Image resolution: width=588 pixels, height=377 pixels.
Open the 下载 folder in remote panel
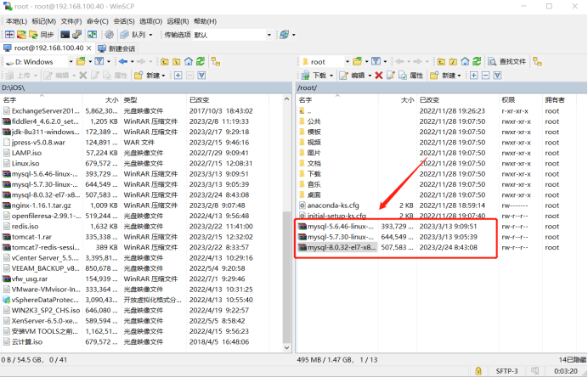[314, 174]
